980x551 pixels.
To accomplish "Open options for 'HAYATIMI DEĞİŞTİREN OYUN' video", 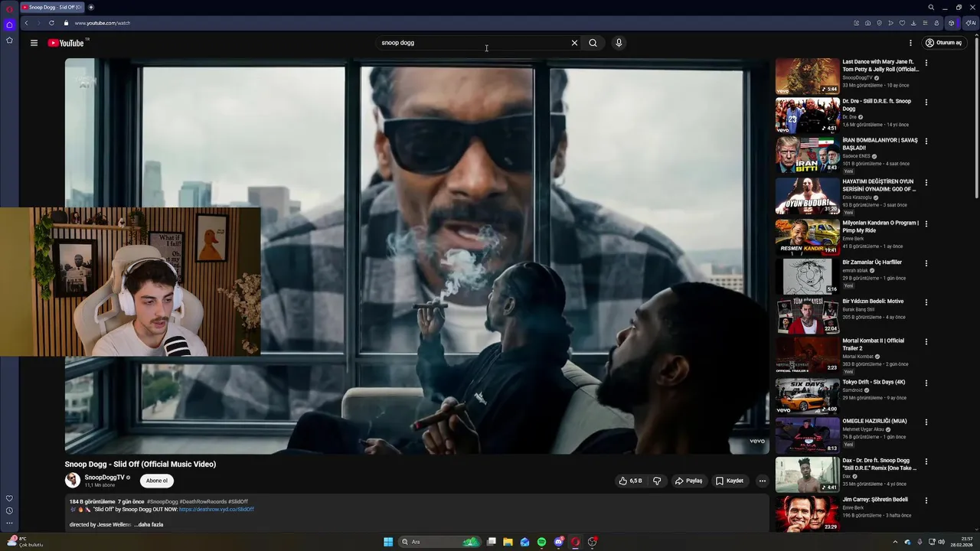I will [x=926, y=182].
